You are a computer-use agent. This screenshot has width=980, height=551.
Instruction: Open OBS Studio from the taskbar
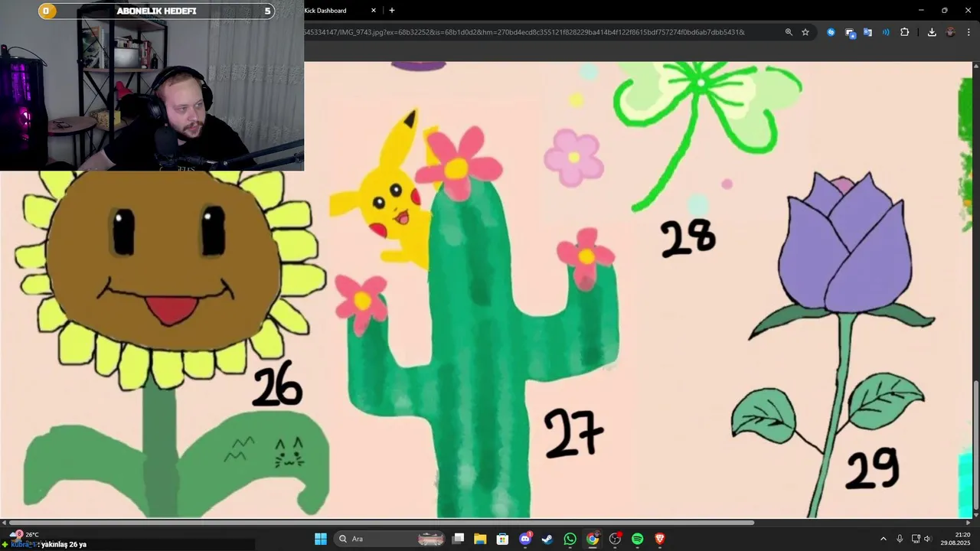tap(615, 539)
